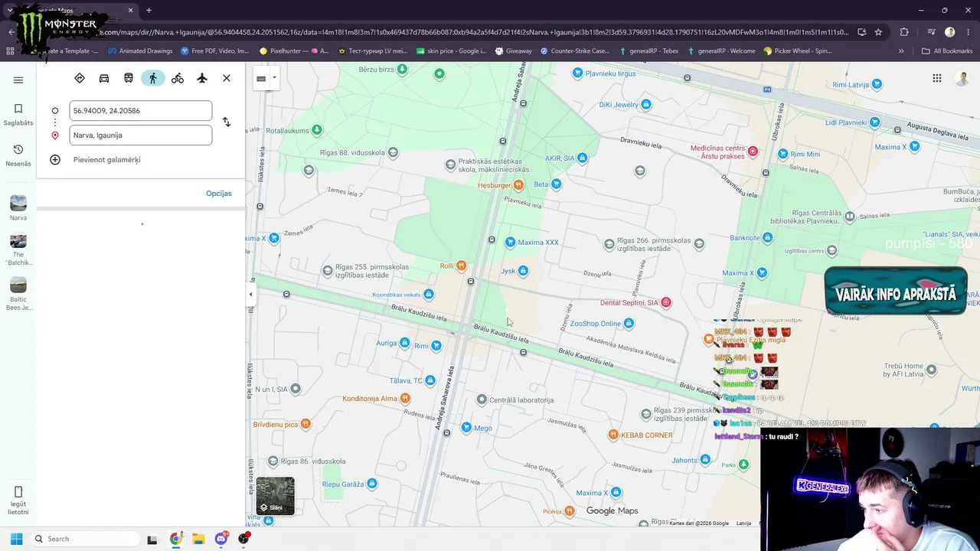Collapse the side panel with arrow

point(250,294)
